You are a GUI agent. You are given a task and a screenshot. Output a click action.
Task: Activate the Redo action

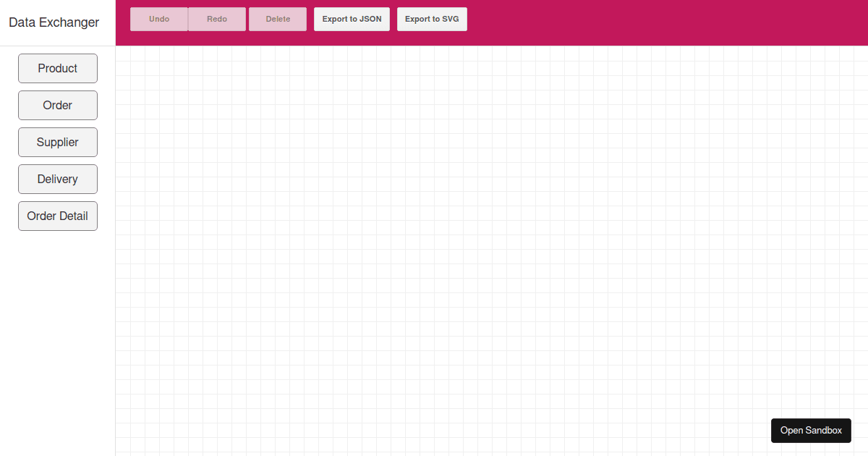pyautogui.click(x=216, y=19)
